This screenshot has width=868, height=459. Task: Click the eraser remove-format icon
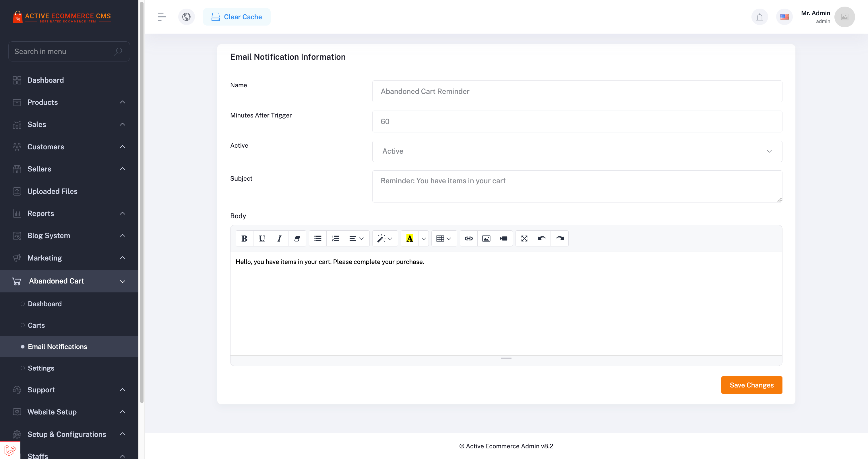tap(297, 238)
